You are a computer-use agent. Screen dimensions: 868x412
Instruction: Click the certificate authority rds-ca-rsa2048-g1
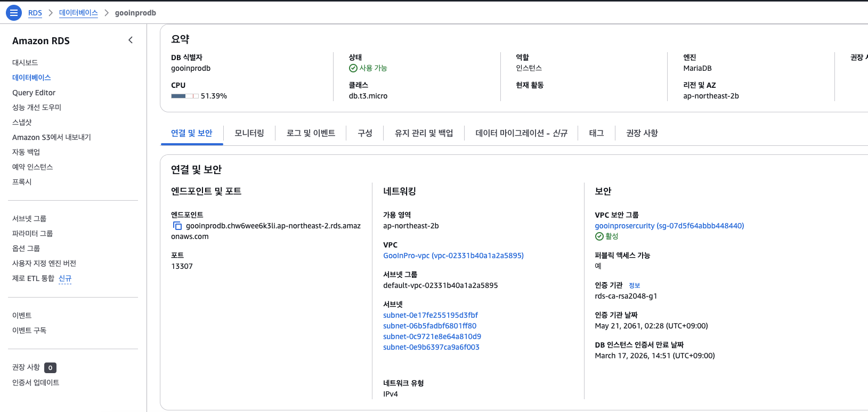(626, 296)
